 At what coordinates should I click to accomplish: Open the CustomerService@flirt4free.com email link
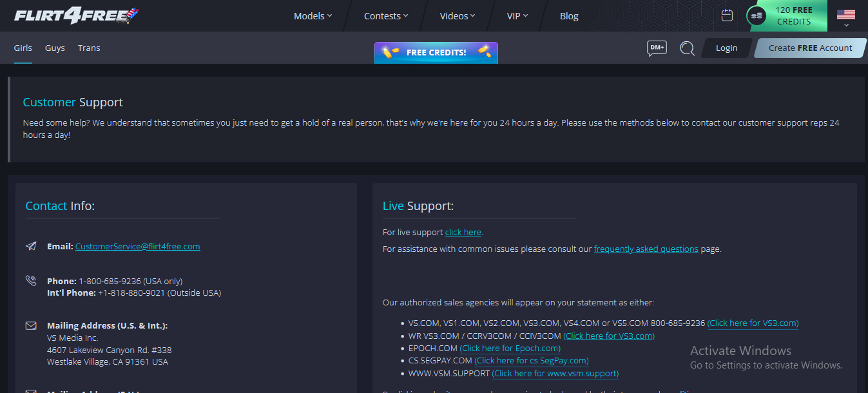[138, 246]
